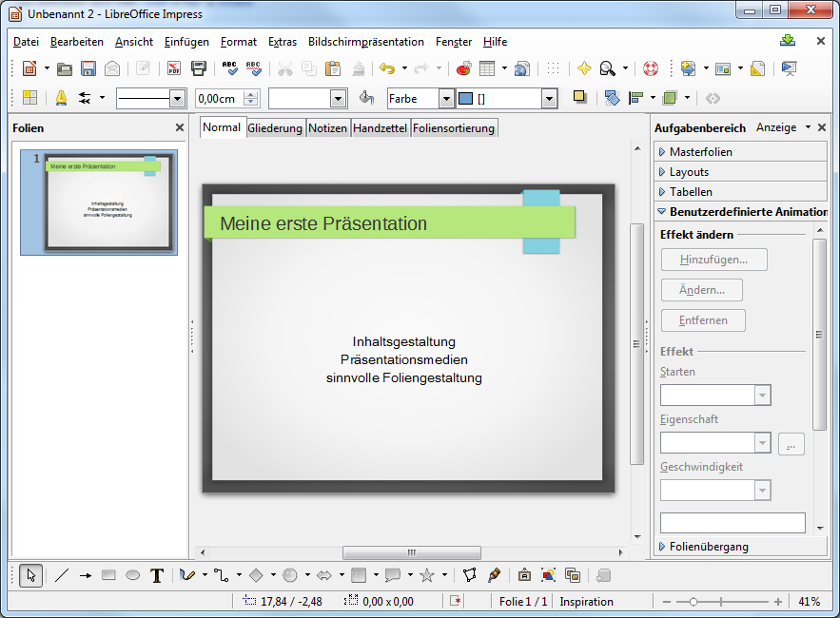840x618 pixels.
Task: Switch to the Foliensortierung tab
Action: tap(454, 128)
